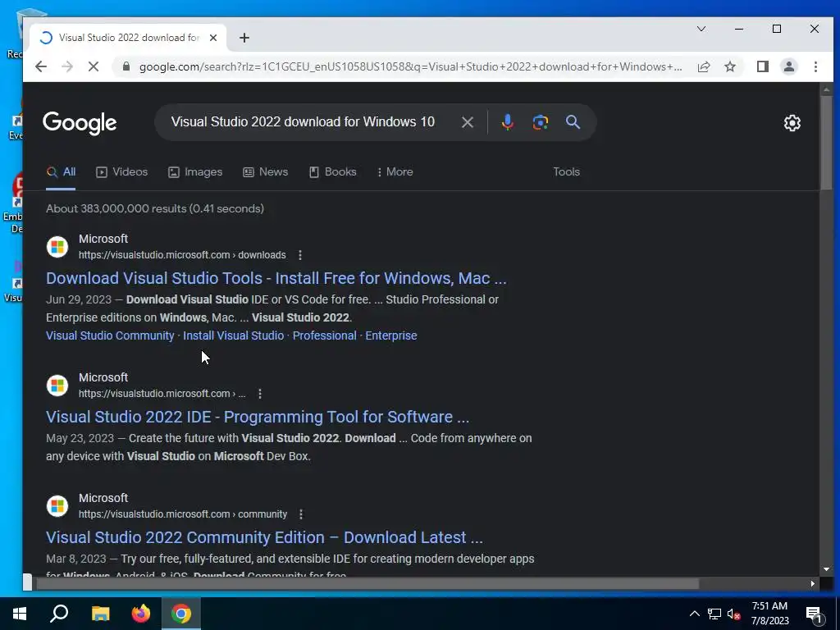Switch to Books results

[x=333, y=172]
